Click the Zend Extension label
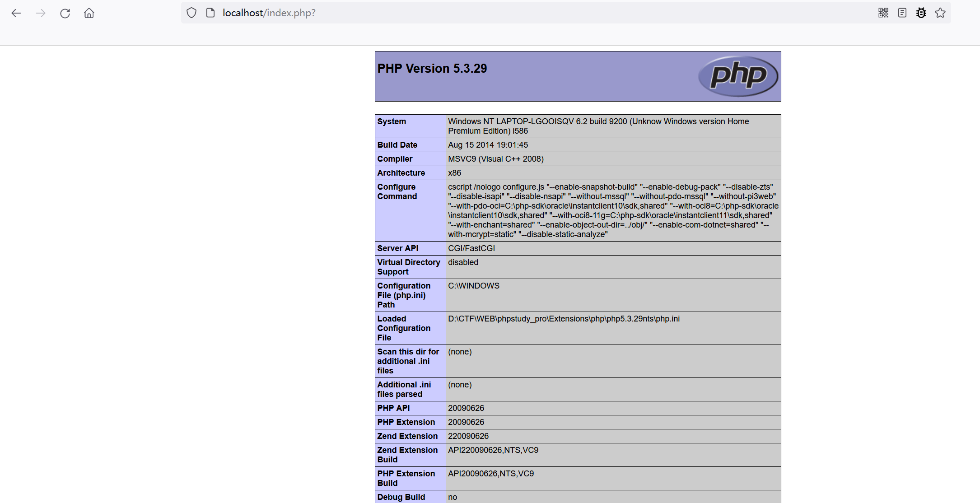980x503 pixels. (x=407, y=436)
